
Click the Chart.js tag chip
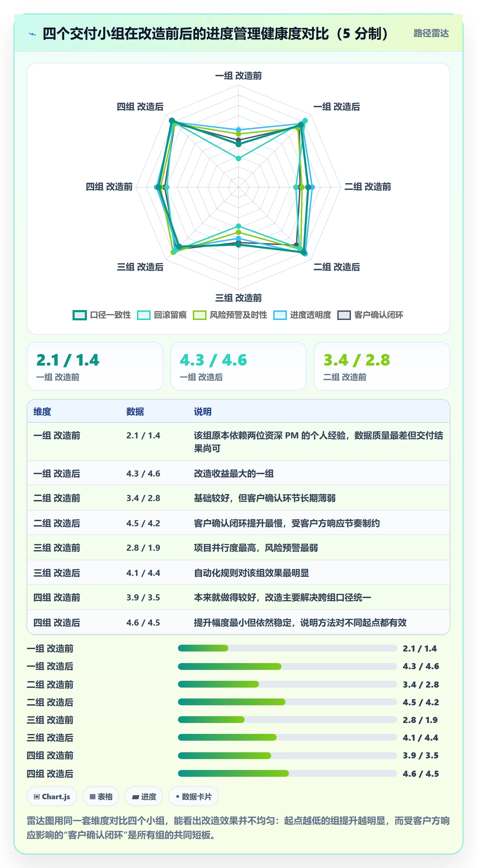(52, 797)
